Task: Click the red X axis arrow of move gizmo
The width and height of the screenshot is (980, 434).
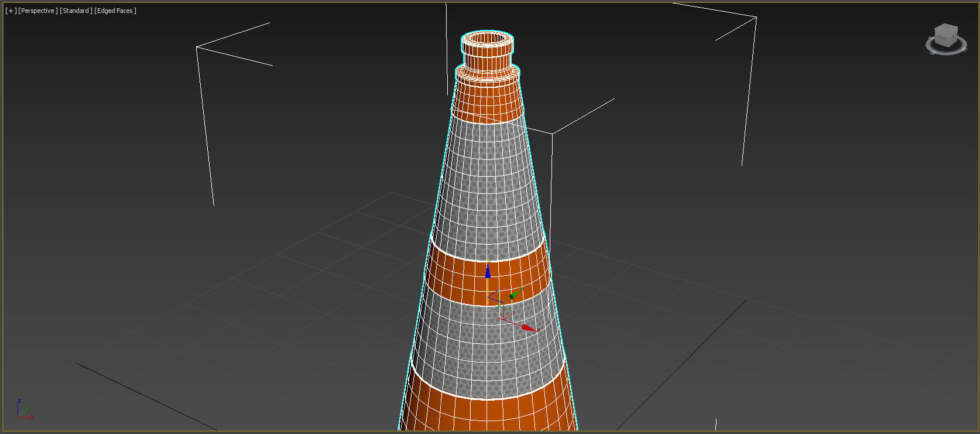Action: pyautogui.click(x=529, y=327)
